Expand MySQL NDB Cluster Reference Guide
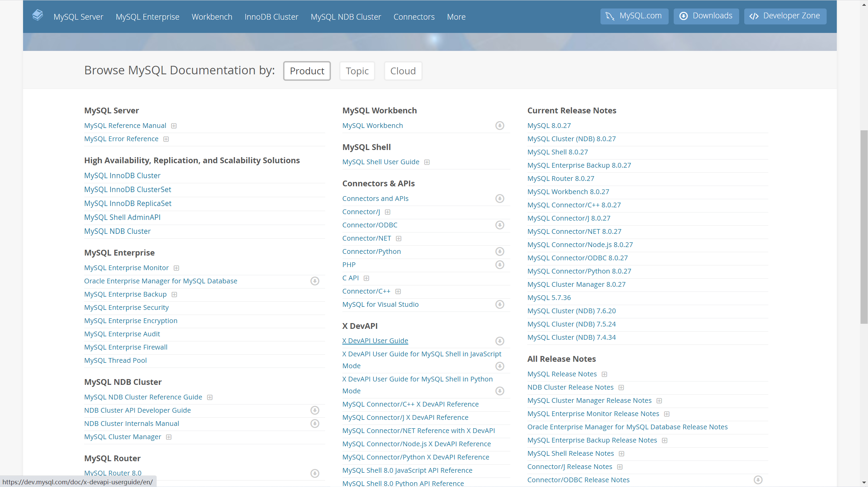868x487 pixels. tap(210, 397)
